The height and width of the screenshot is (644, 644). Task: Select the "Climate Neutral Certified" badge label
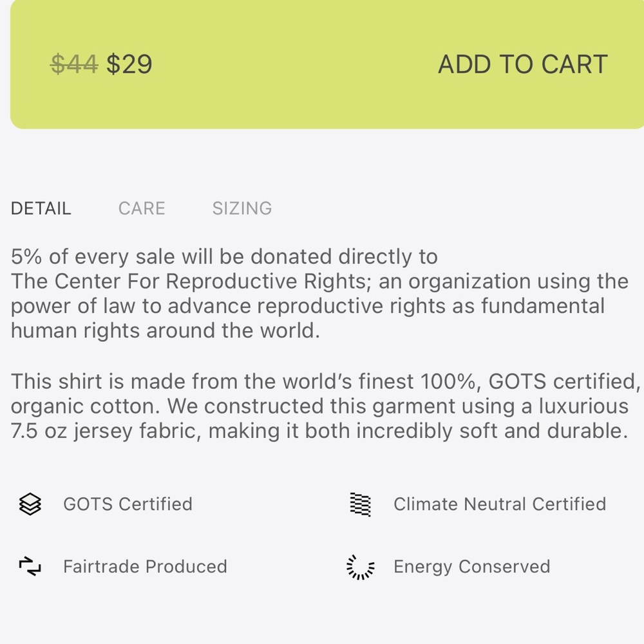[x=500, y=504]
